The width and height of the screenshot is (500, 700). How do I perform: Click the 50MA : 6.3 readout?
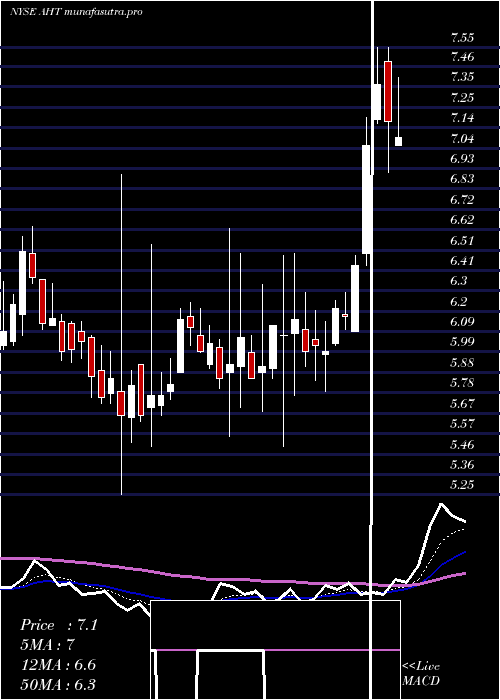58,684
